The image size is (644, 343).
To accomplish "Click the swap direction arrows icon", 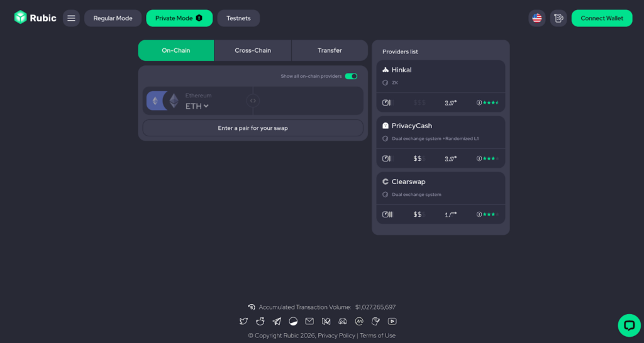I will click(x=253, y=101).
